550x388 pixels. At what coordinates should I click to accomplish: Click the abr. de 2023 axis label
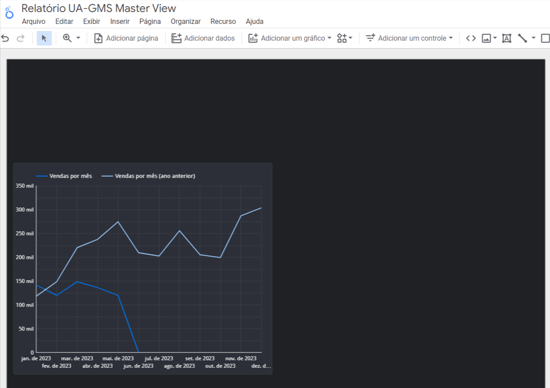pyautogui.click(x=98, y=366)
